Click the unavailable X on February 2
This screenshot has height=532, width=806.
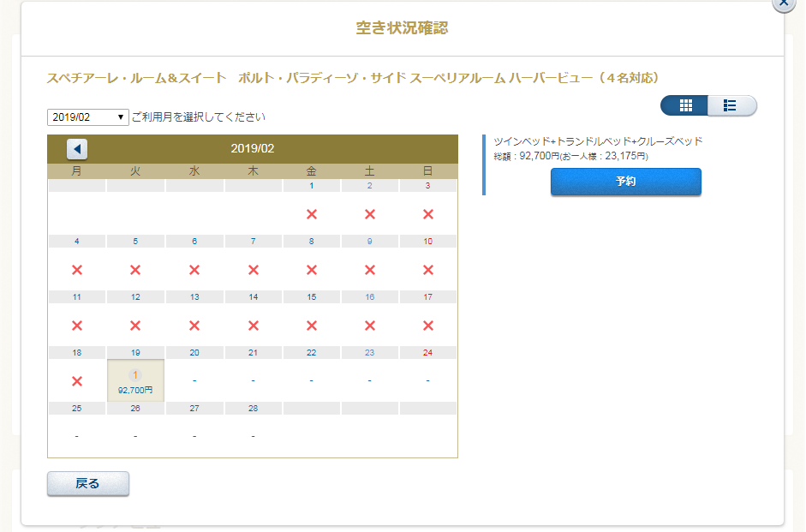coord(369,214)
